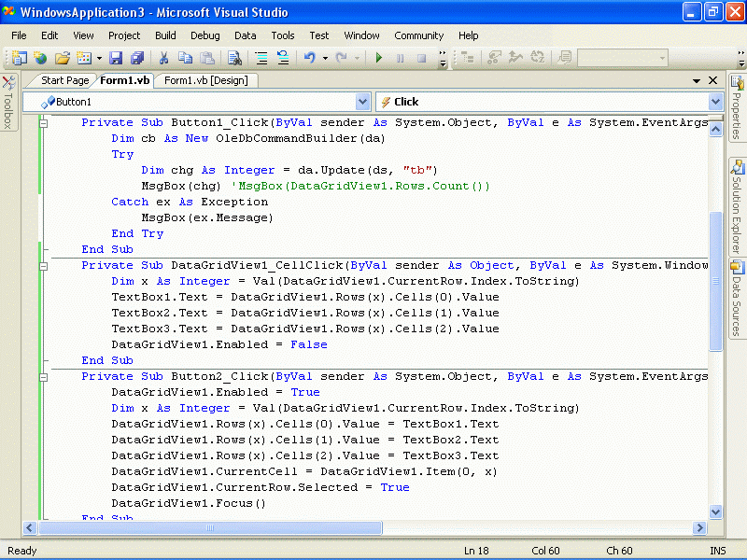Select the Form1.vb code tab

click(x=125, y=80)
